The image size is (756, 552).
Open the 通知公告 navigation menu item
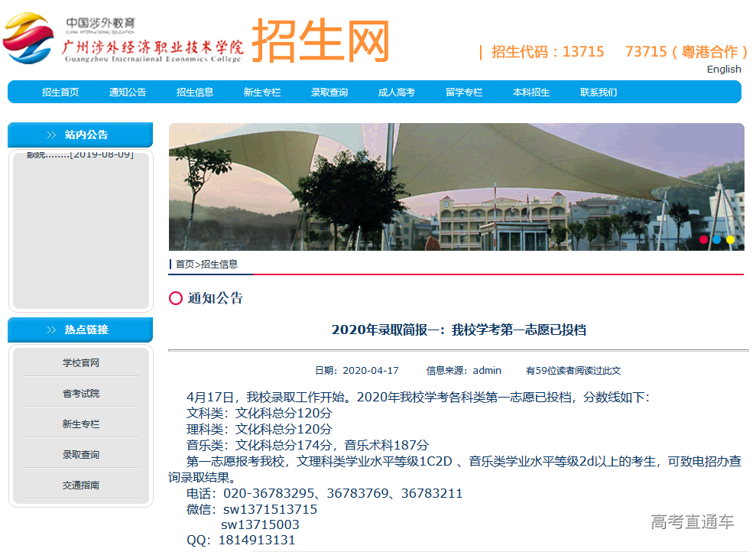point(128,93)
